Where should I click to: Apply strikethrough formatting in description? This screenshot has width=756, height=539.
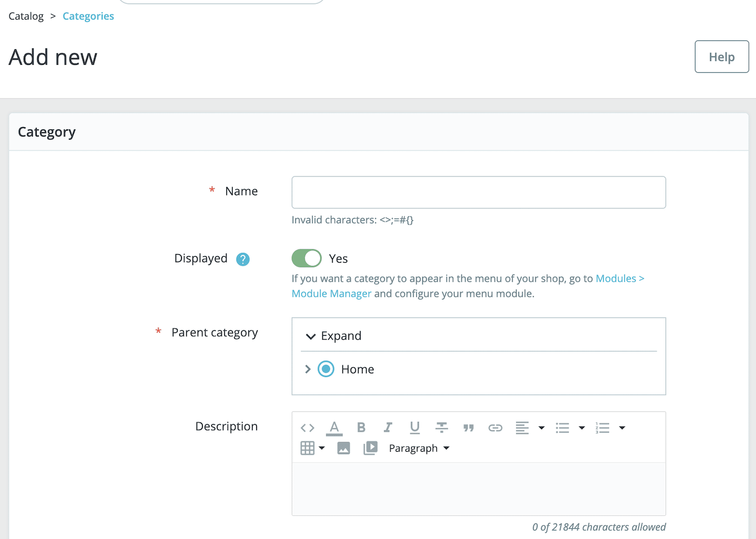point(442,428)
